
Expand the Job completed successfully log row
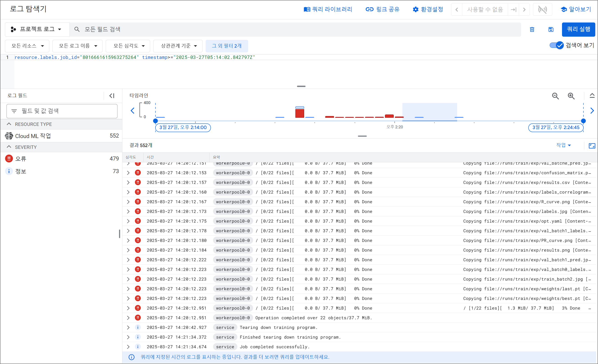128,347
